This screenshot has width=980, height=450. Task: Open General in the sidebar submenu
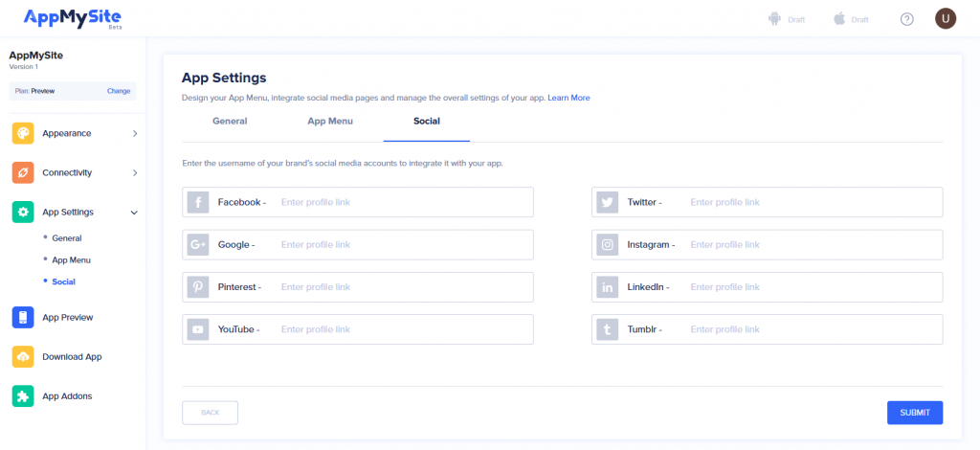point(67,238)
